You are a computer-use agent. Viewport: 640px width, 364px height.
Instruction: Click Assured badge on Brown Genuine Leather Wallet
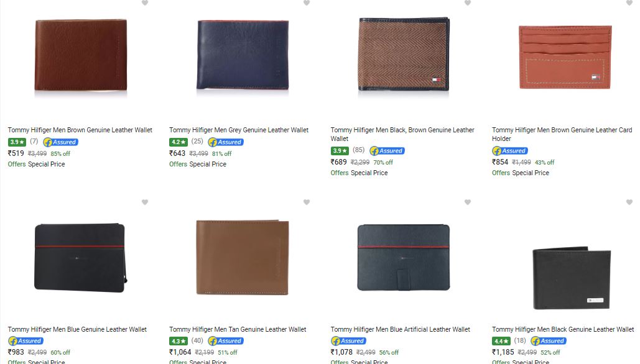(x=60, y=142)
